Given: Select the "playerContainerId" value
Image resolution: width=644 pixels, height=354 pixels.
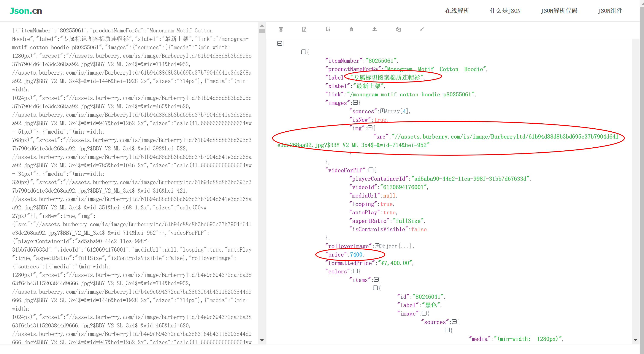Looking at the screenshot, I should coord(470,179).
